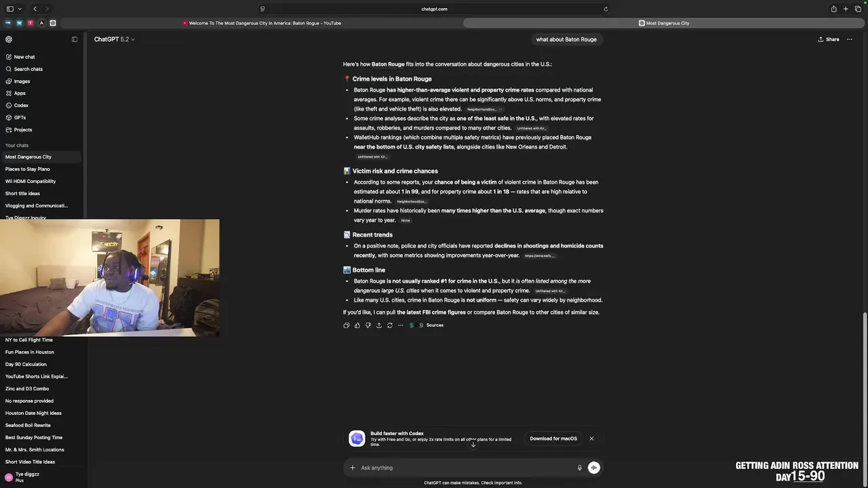Image resolution: width=868 pixels, height=488 pixels.
Task: Go back in Safari
Action: pos(35,9)
